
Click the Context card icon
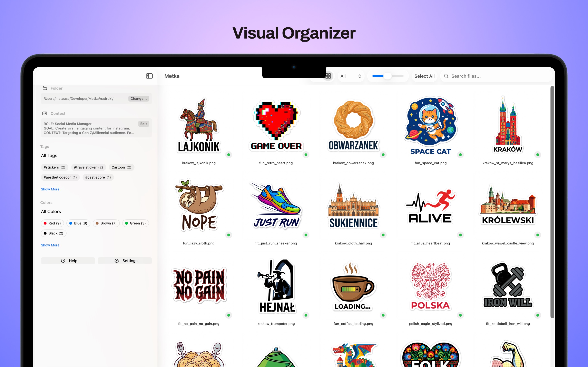(45, 113)
